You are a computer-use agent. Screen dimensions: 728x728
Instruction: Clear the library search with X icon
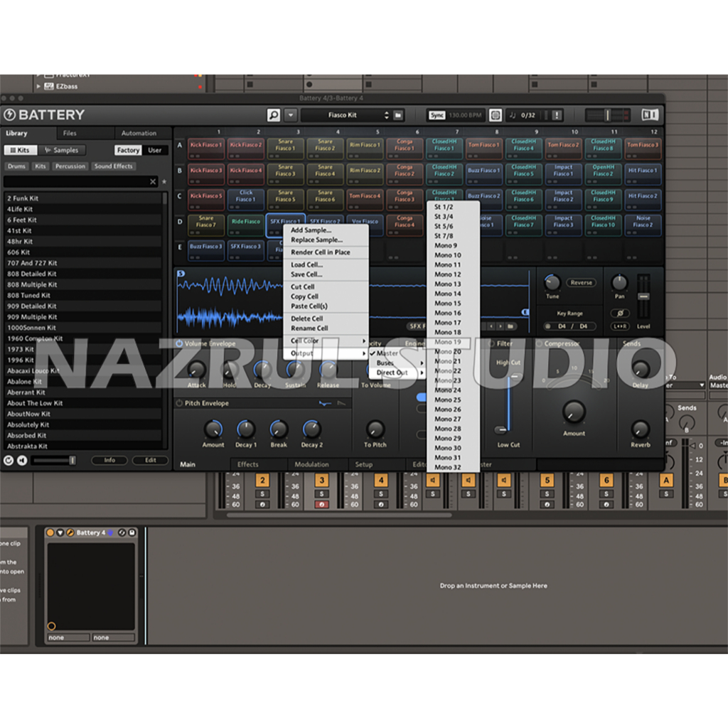[153, 182]
